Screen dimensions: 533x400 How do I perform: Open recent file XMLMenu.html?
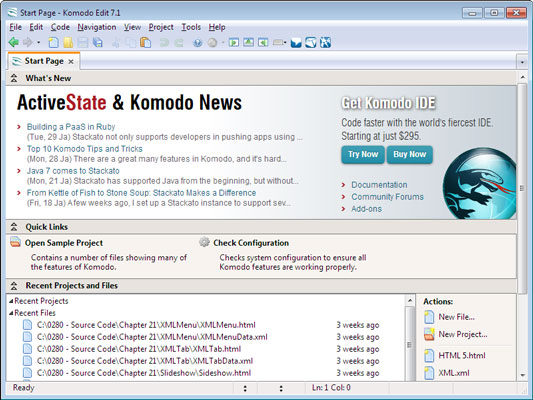click(x=146, y=325)
